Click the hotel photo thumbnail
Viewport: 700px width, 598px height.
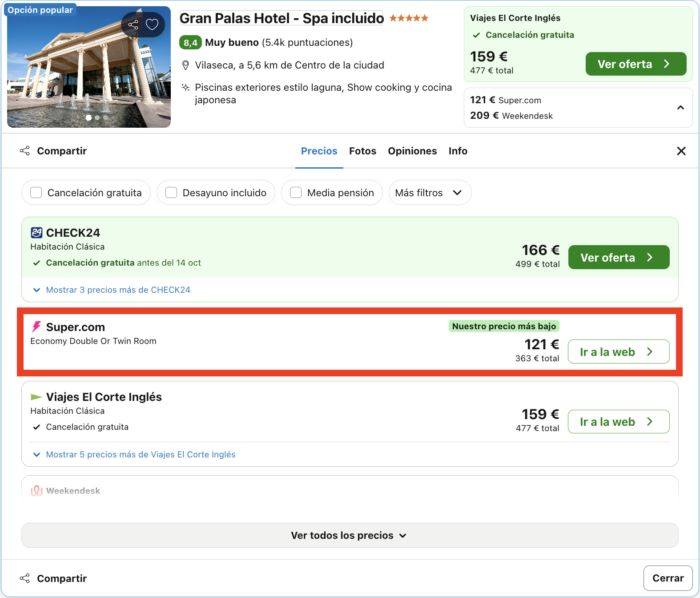point(89,67)
